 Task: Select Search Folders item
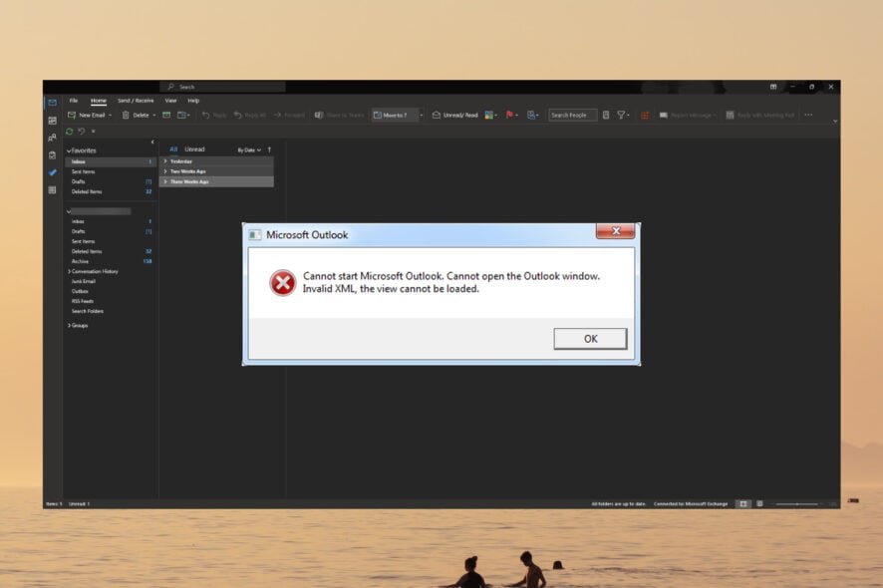click(111, 311)
